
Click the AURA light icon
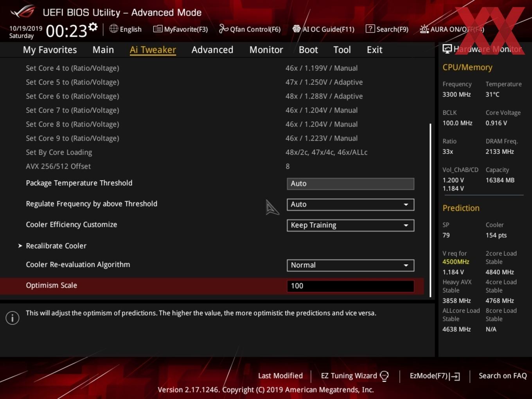[x=424, y=29]
